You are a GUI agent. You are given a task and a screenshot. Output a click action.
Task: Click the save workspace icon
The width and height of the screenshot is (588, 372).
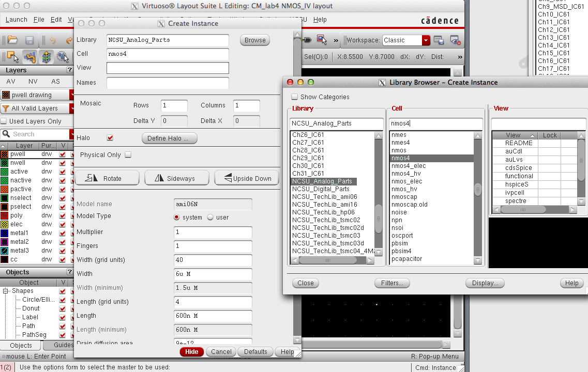pos(439,40)
